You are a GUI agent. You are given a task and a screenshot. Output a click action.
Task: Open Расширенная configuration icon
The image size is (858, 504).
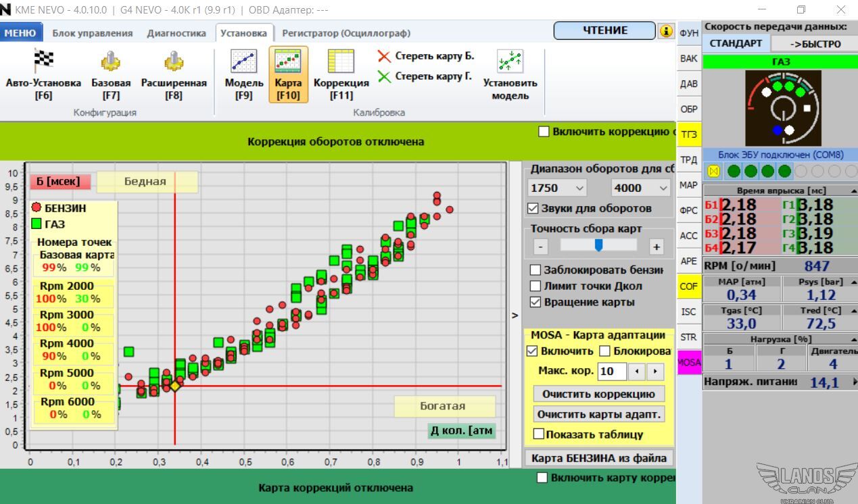click(174, 61)
